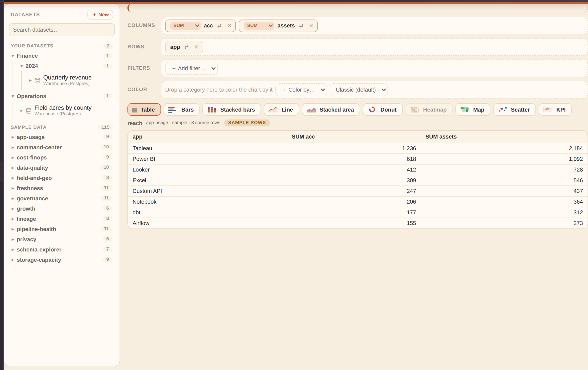Click the 2,184 assets value
This screenshot has height=370, width=588.
click(x=576, y=148)
